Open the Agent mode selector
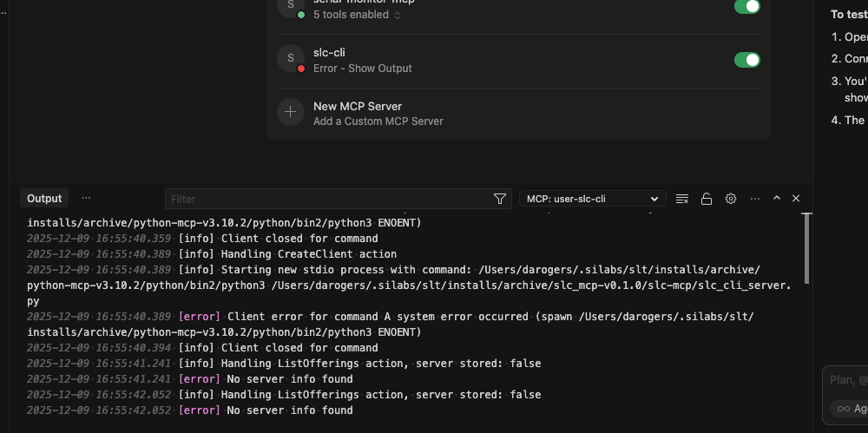The height and width of the screenshot is (433, 868). click(852, 409)
